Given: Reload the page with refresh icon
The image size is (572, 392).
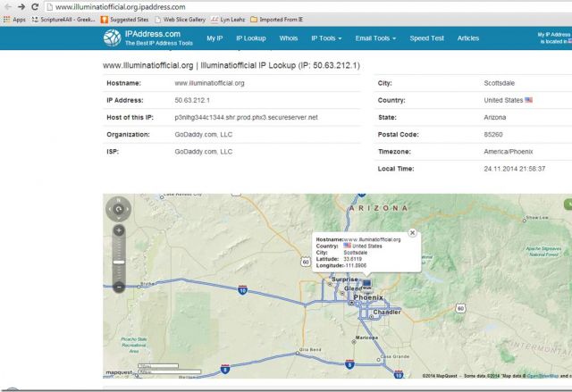Looking at the screenshot, I should pyautogui.click(x=35, y=6).
